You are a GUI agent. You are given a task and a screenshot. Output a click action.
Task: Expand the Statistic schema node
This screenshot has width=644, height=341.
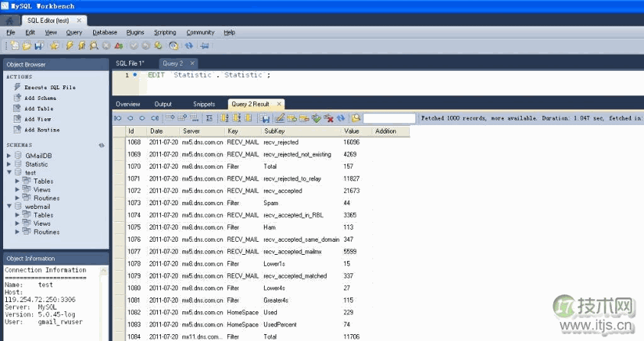(x=9, y=164)
